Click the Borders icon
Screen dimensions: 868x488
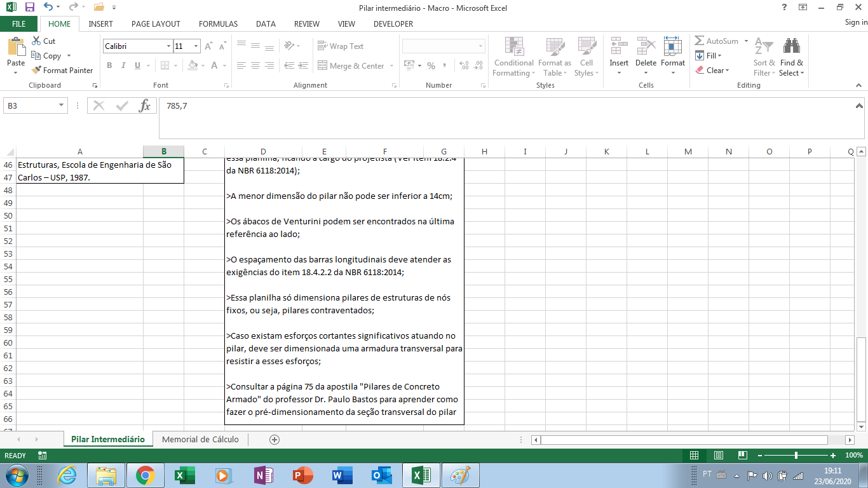[x=165, y=65]
